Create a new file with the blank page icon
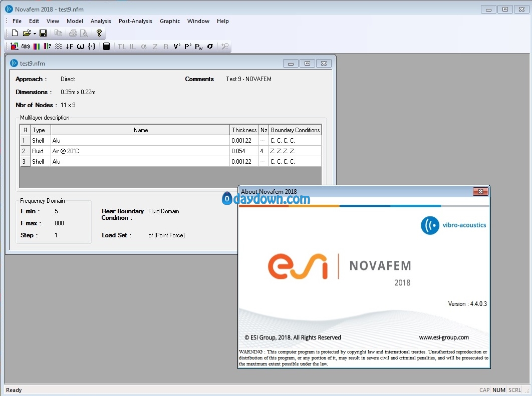Viewport: 532px width, 396px height. tap(15, 33)
